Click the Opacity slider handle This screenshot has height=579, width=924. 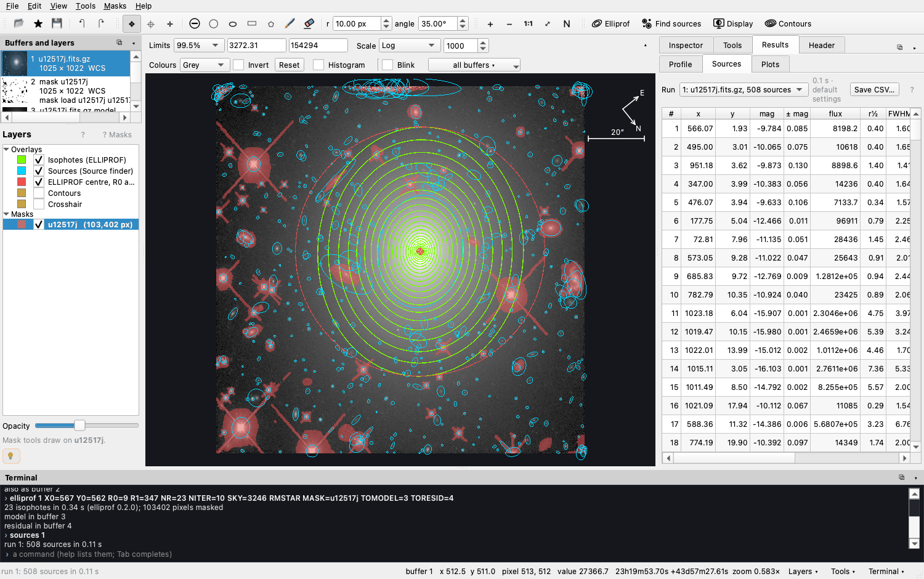(79, 426)
